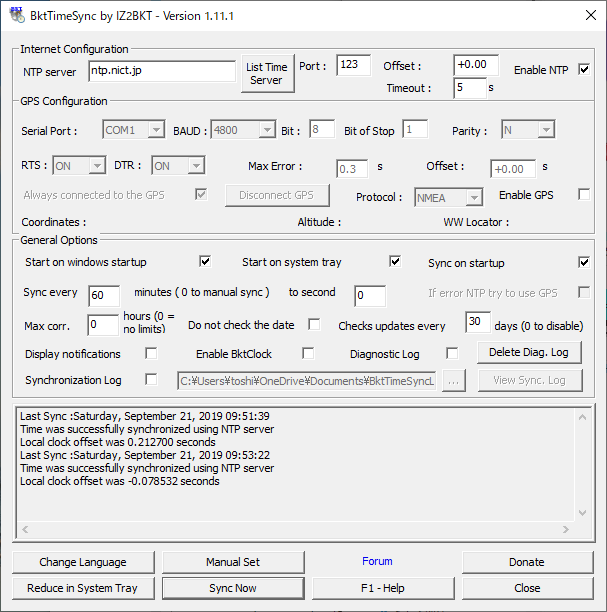Screen dimensions: 607x612
Task: Open the Protocol NMEA dropdown
Action: tap(449, 197)
